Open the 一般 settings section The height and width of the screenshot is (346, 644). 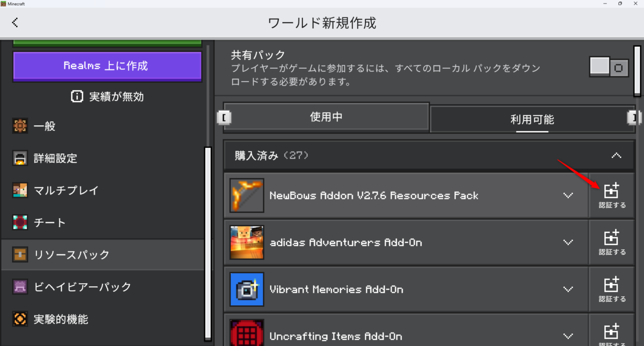(x=103, y=126)
